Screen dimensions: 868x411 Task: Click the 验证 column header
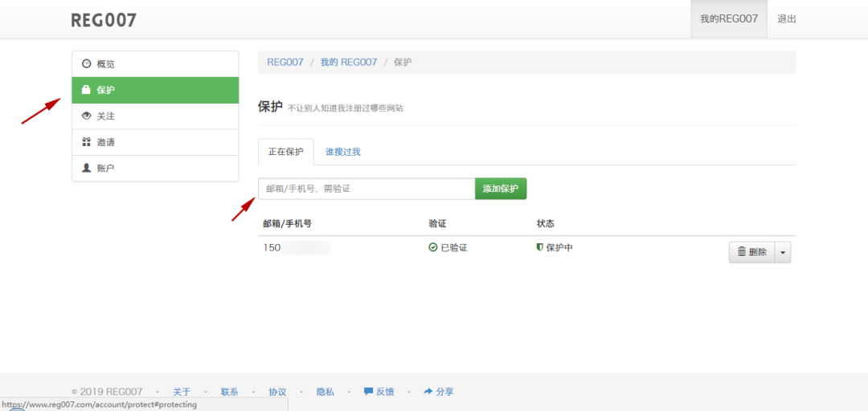pyautogui.click(x=437, y=223)
